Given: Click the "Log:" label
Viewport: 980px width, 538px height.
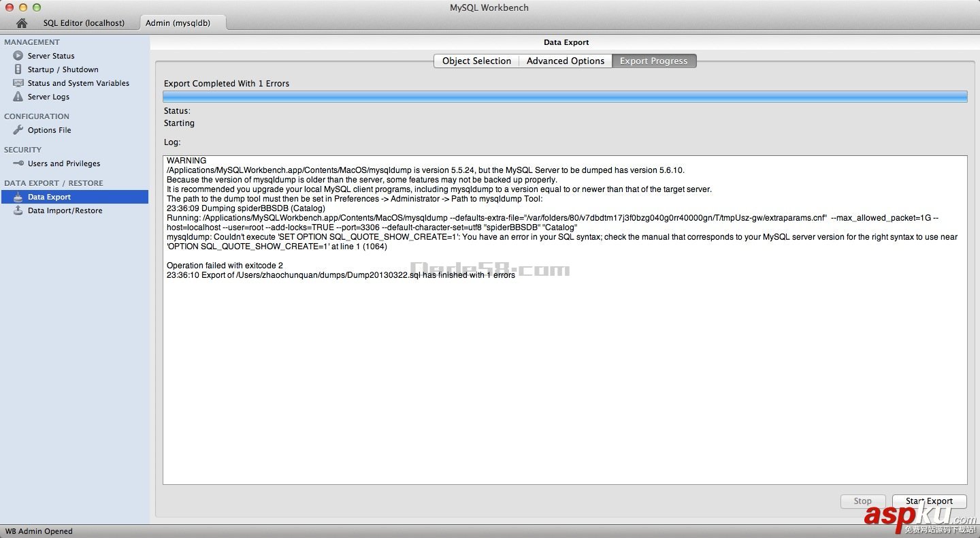Looking at the screenshot, I should [172, 142].
